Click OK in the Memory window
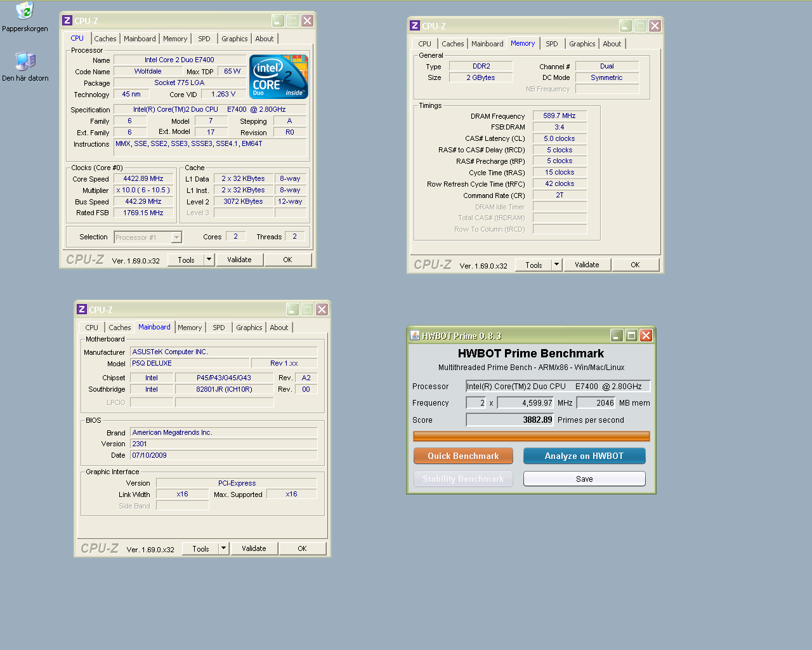 click(635, 265)
